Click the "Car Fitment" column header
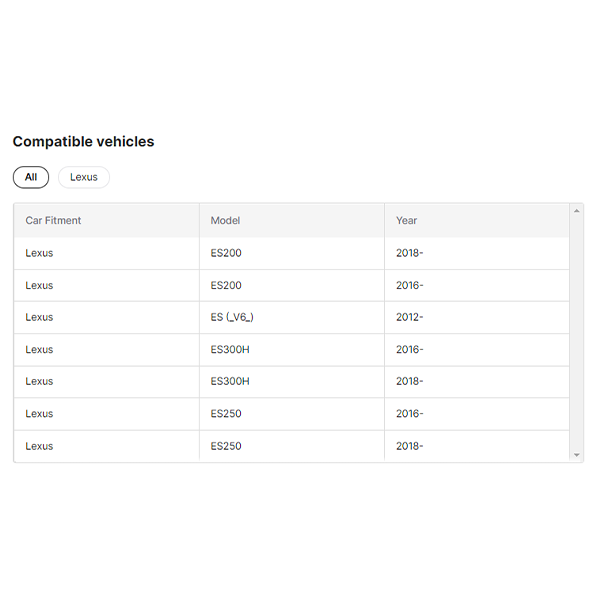The width and height of the screenshot is (600, 600). point(53,220)
